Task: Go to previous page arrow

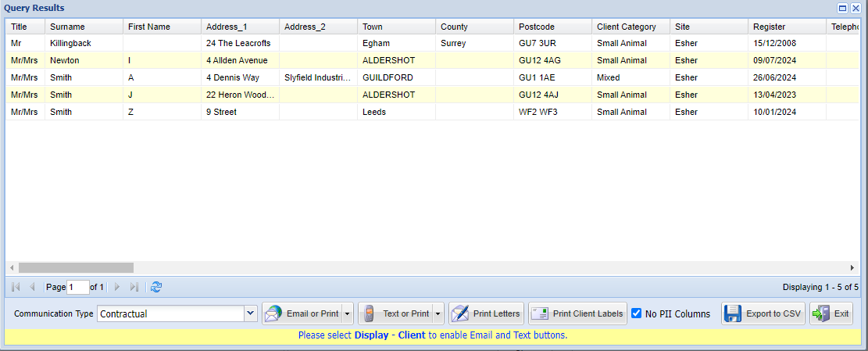Action: pos(32,287)
